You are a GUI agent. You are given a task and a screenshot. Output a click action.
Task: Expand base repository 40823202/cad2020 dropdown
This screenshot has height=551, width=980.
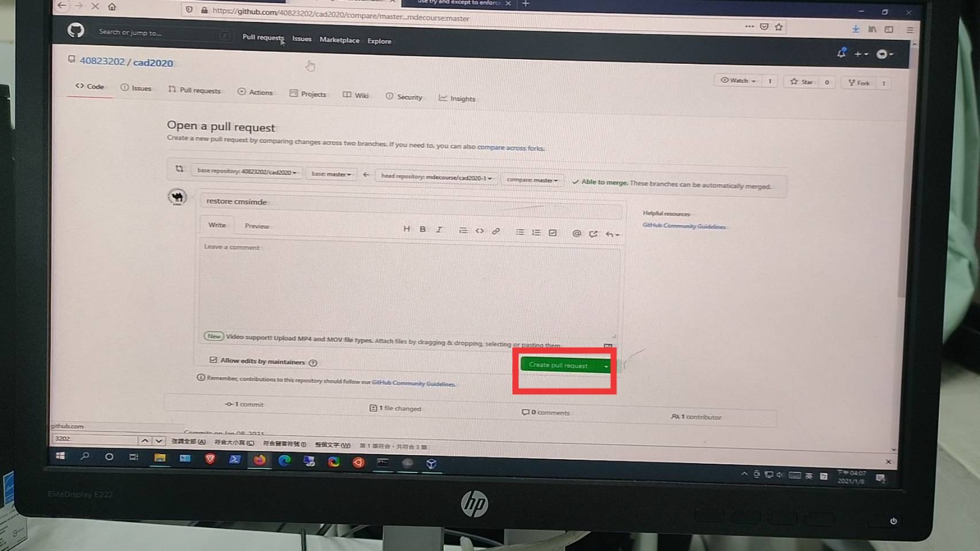tap(246, 172)
